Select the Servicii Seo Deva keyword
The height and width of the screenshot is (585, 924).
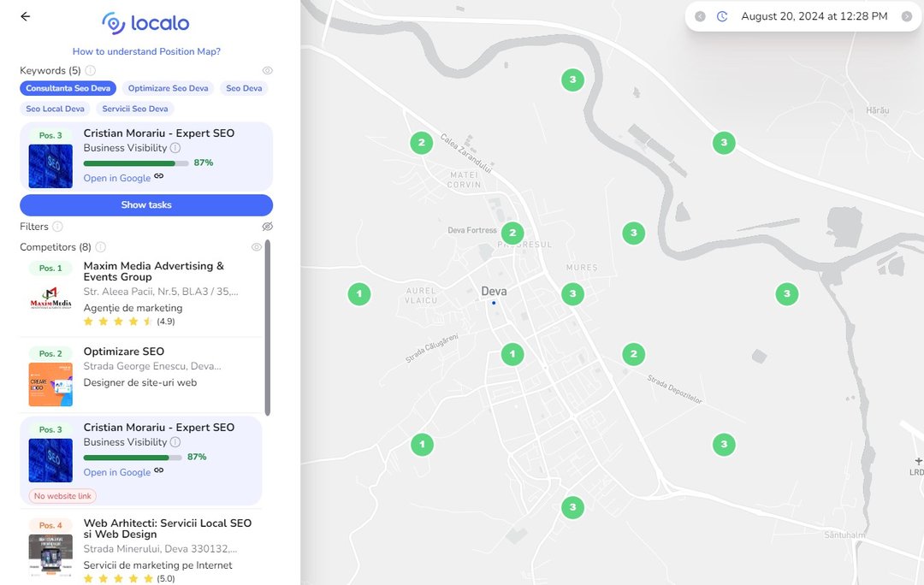134,109
